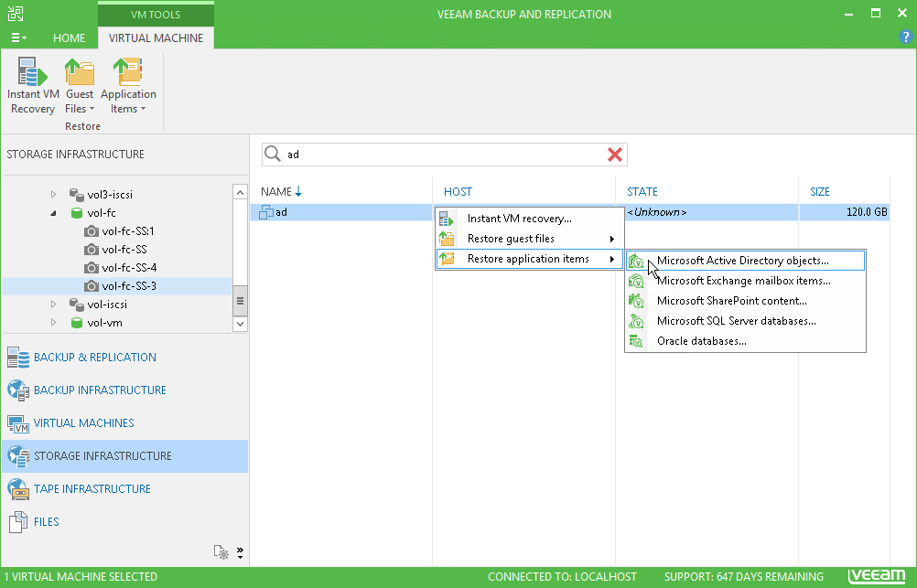The image size is (917, 588).
Task: Click the tree scrollbar down arrow
Action: (240, 323)
